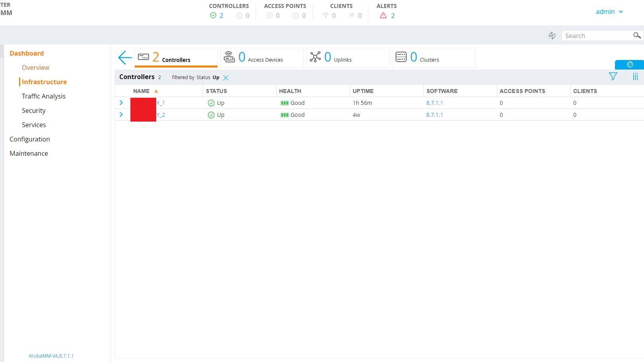
Task: Click software version 8.7.1.1 for Y_1
Action: [435, 103]
